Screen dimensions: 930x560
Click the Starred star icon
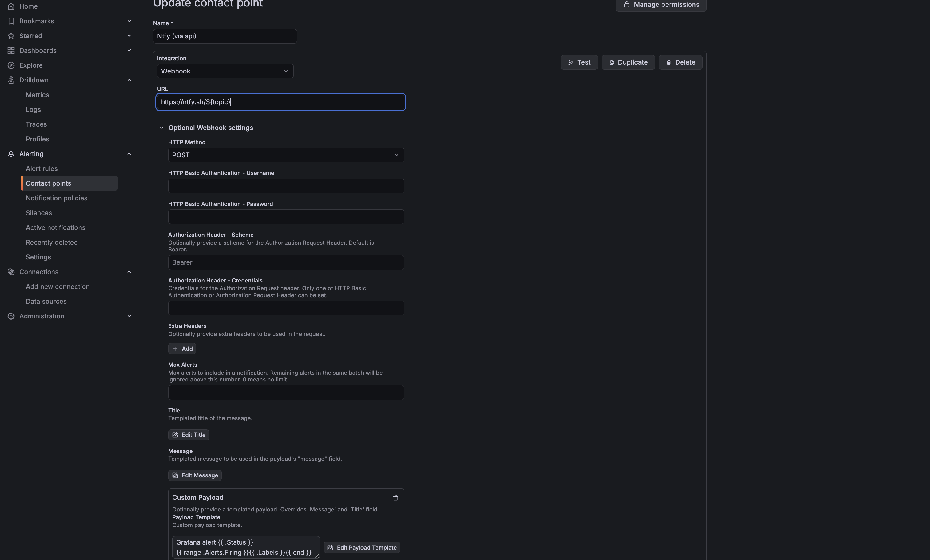11,35
